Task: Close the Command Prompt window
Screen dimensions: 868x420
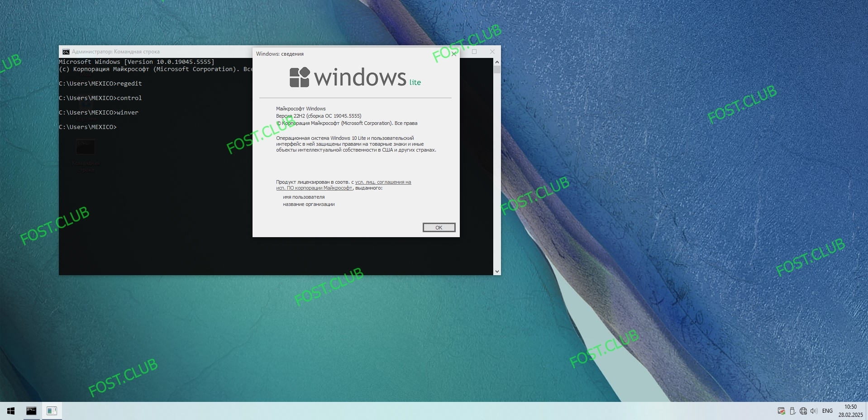Action: click(492, 52)
